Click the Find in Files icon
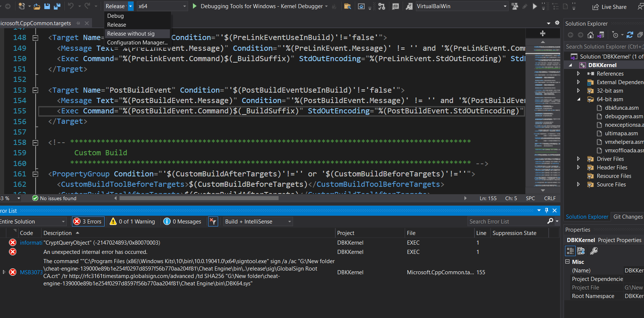Image resolution: width=644 pixels, height=318 pixels. point(347,6)
